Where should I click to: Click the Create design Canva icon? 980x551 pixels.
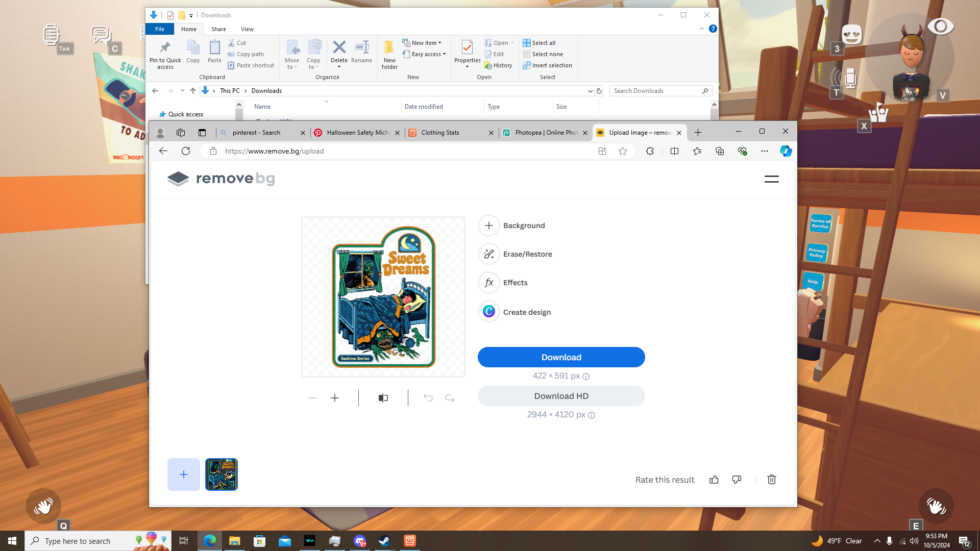pyautogui.click(x=488, y=312)
